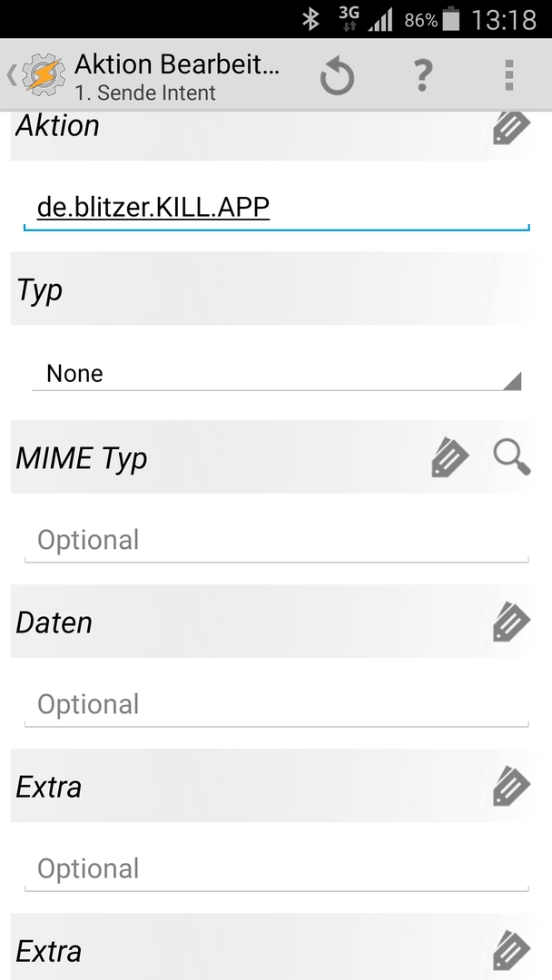
Task: Edit the de.blitzer.KILL.APP action field
Action: (276, 208)
